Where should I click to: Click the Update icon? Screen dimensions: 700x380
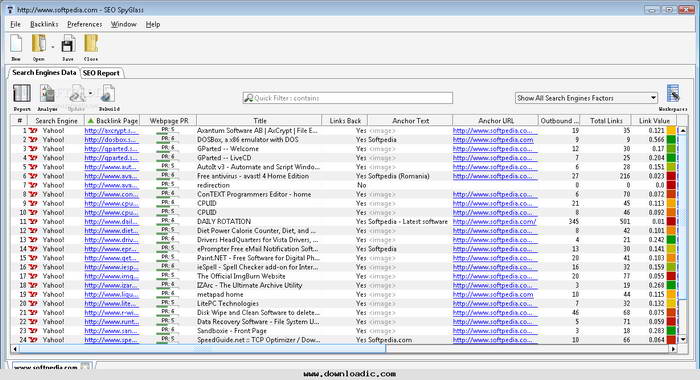click(77, 94)
